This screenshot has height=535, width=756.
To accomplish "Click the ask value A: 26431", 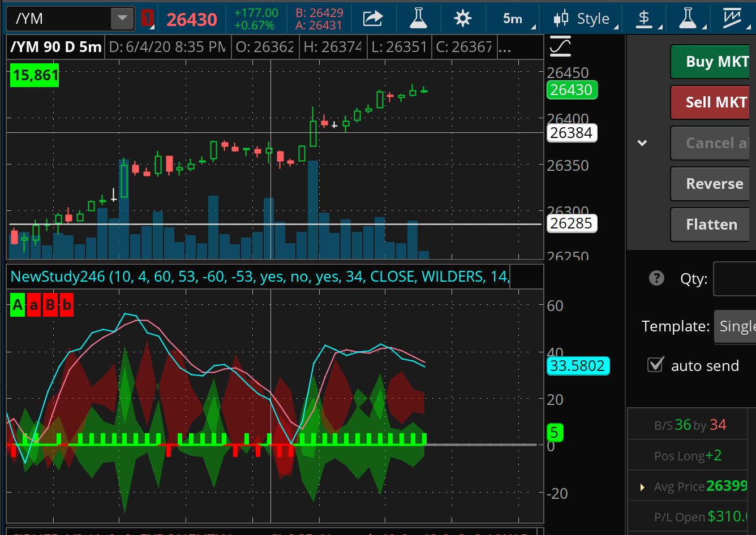I will [x=319, y=25].
